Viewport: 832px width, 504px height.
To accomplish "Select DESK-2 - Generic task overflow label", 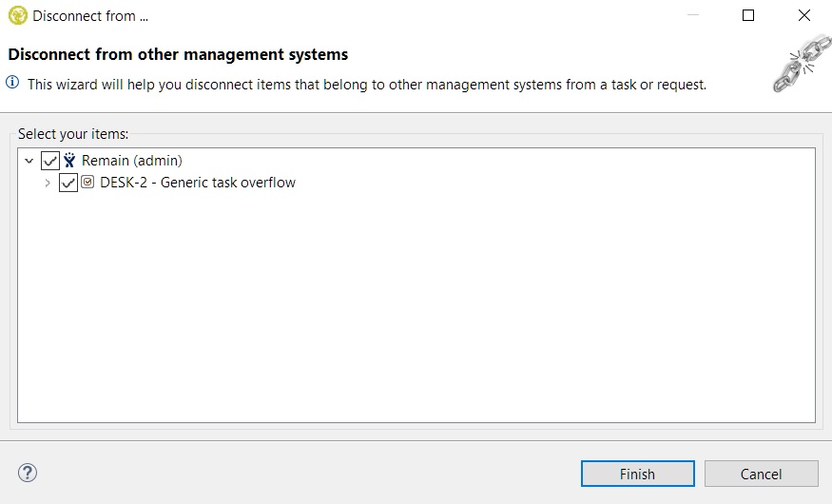I will [x=198, y=183].
